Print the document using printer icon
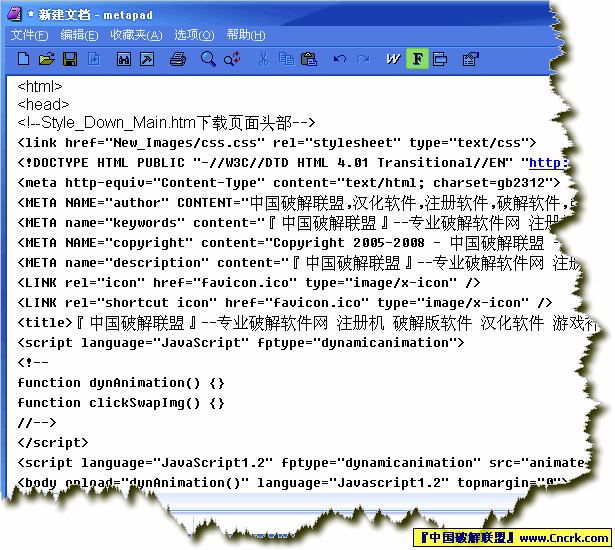615x550 pixels. (x=178, y=59)
